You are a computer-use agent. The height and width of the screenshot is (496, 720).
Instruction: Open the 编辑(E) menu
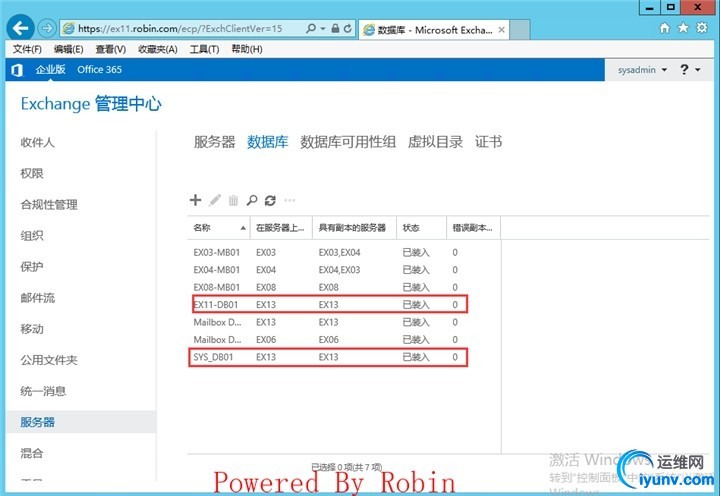pos(68,49)
